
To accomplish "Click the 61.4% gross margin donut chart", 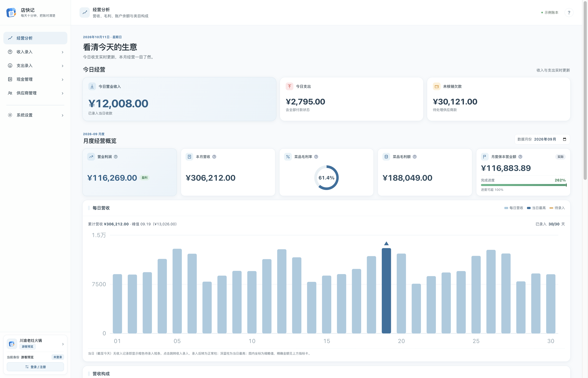I will 326,177.
